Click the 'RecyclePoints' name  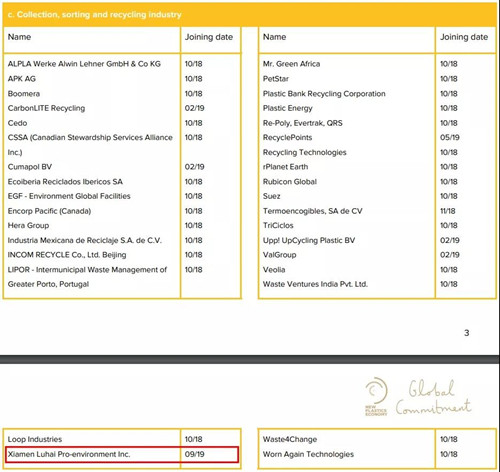click(x=287, y=138)
